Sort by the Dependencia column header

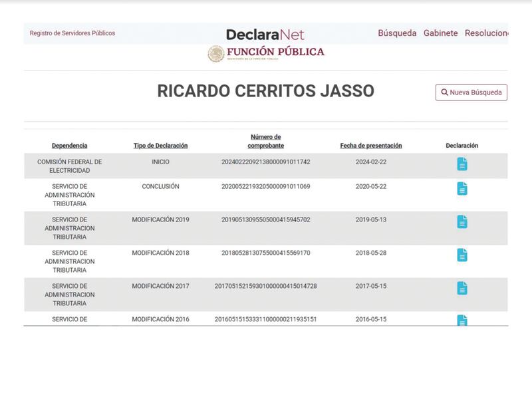click(x=70, y=146)
